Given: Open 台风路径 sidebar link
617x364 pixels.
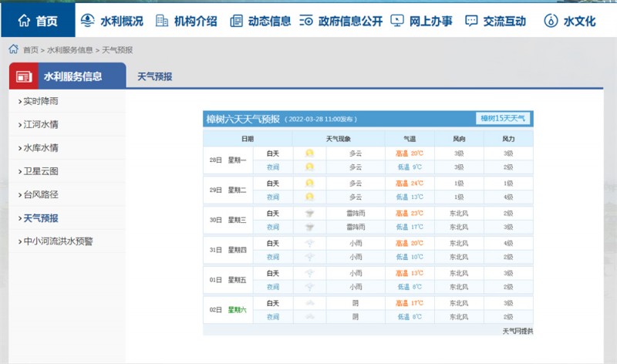Looking at the screenshot, I should point(41,194).
